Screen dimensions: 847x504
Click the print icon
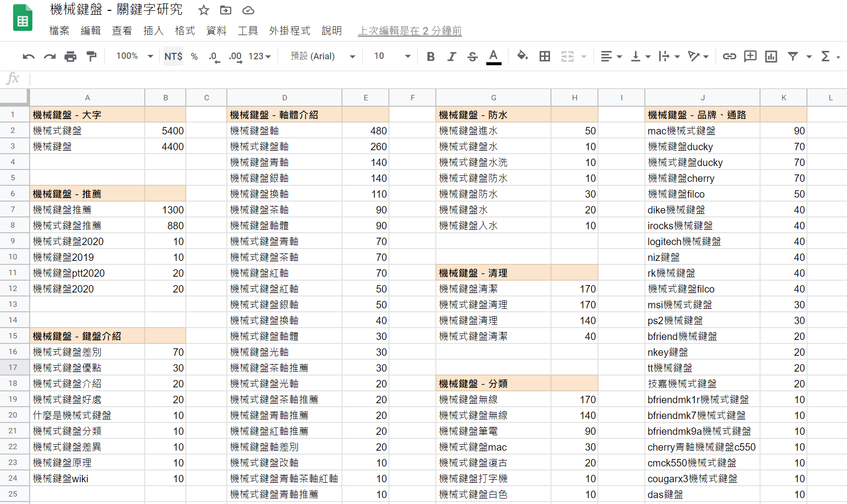(x=70, y=57)
